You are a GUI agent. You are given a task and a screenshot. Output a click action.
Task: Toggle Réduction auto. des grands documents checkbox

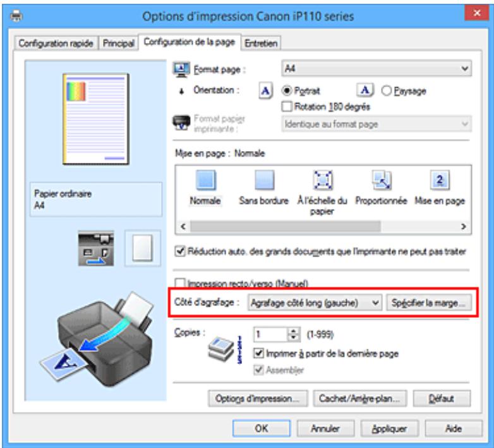pos(180,251)
